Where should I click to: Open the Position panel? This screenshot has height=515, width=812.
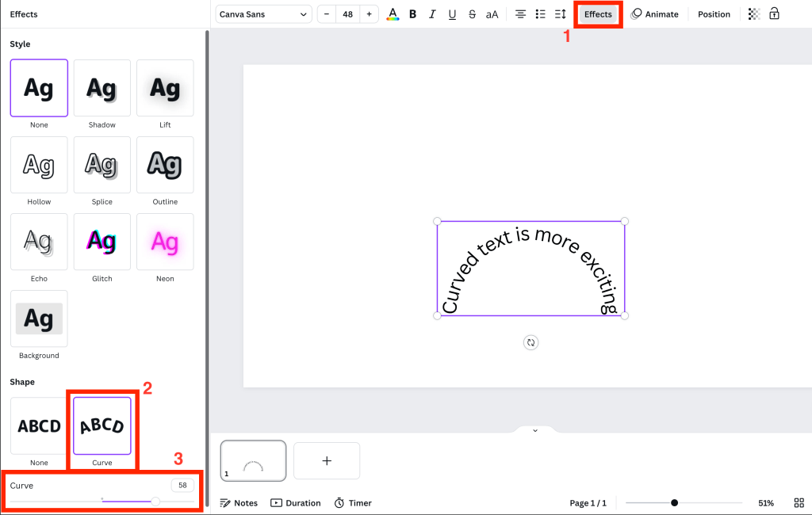[714, 14]
